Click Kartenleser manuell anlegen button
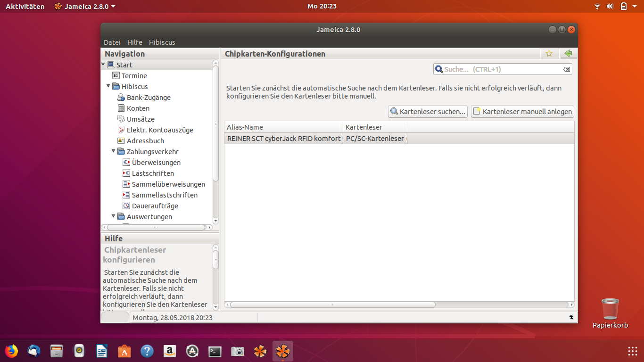644x362 pixels. 522,112
